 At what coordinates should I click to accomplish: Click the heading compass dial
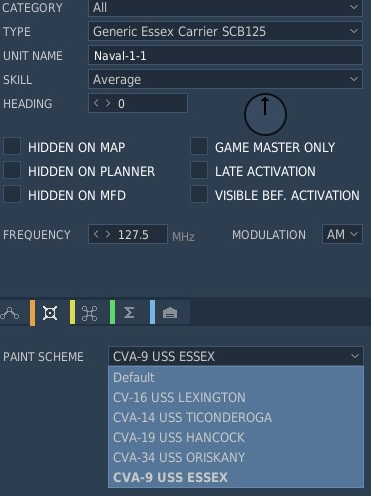(265, 114)
